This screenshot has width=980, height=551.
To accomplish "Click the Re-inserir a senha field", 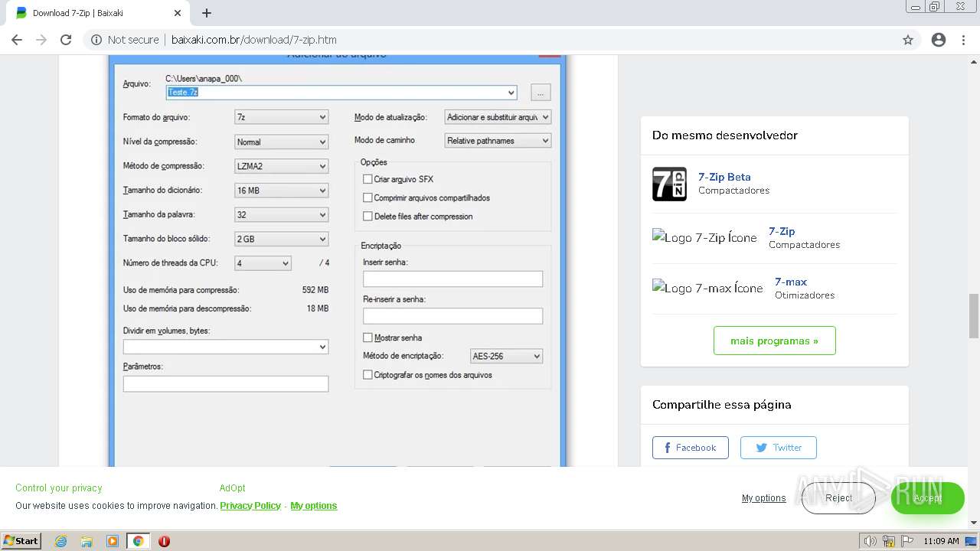I will click(452, 315).
